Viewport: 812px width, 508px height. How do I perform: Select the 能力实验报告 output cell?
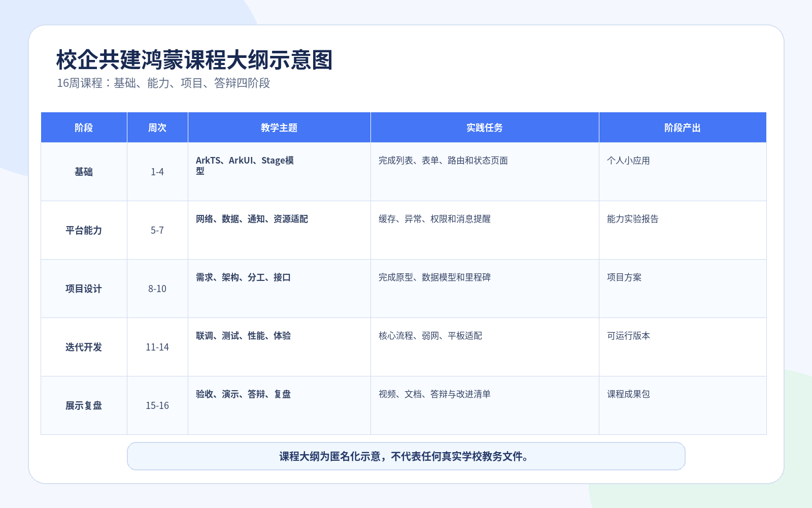683,230
